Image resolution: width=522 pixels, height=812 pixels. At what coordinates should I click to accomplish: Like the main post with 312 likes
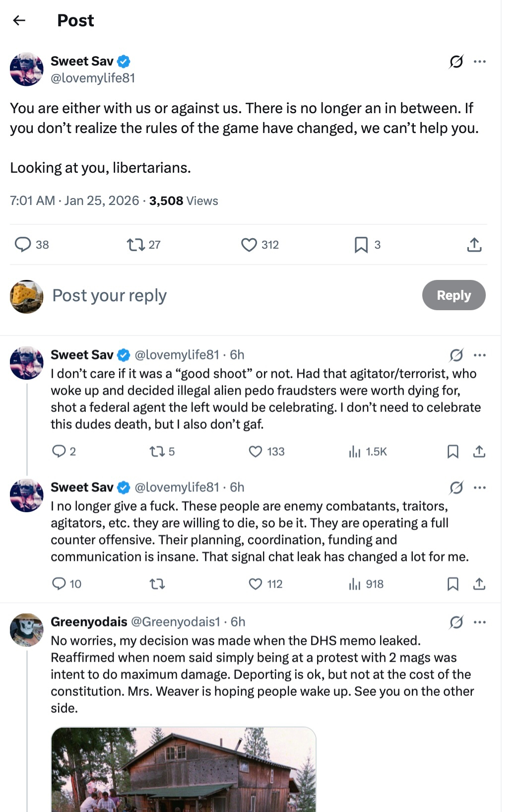click(x=249, y=245)
